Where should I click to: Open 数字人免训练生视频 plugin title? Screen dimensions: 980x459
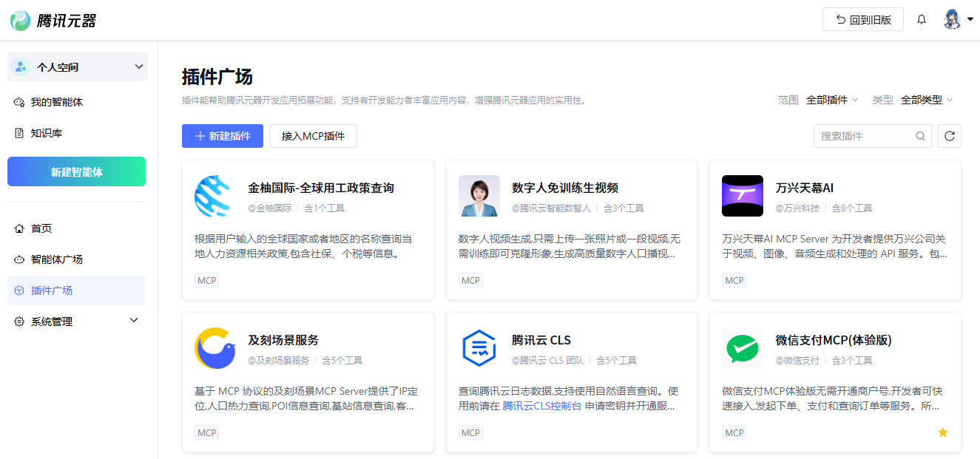(565, 188)
